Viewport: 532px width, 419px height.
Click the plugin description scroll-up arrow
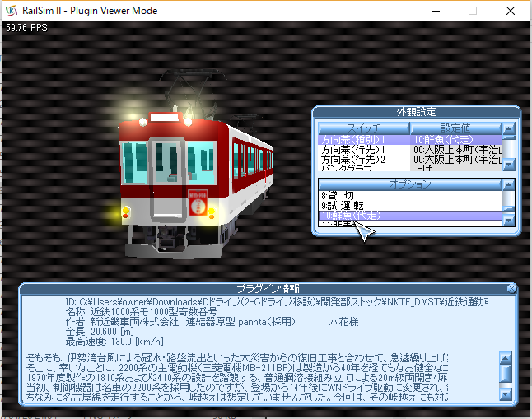506,358
